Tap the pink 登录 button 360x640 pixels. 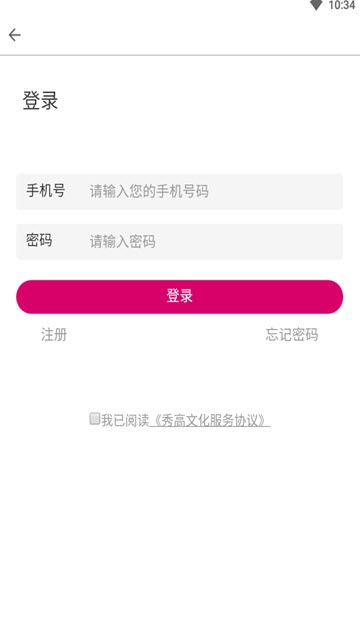[x=180, y=297]
